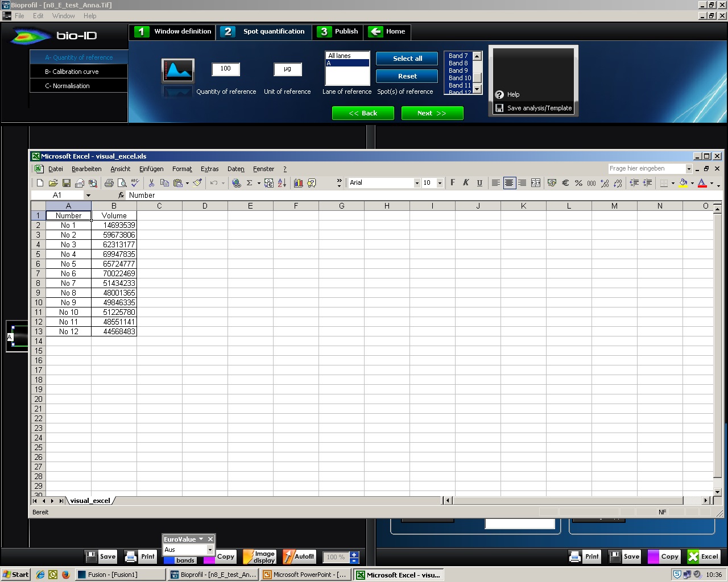Viewport: 728px width, 582px height.
Task: Click the Underline U icon
Action: point(479,183)
